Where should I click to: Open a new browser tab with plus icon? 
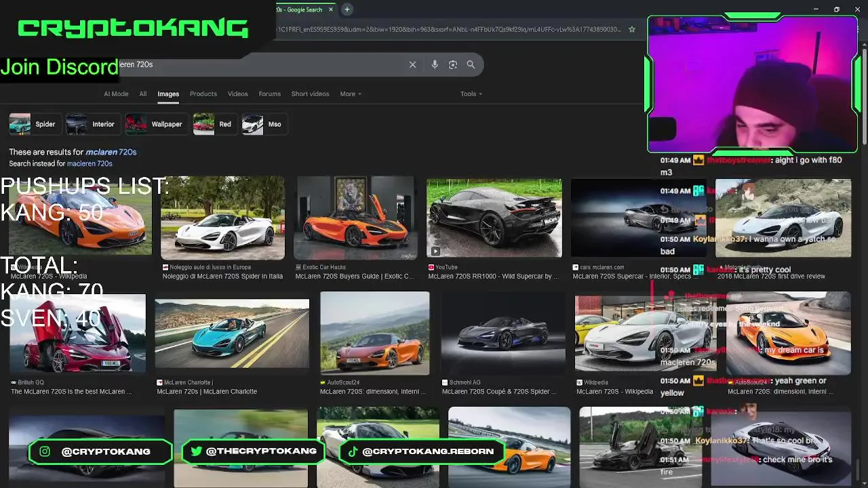347,9
